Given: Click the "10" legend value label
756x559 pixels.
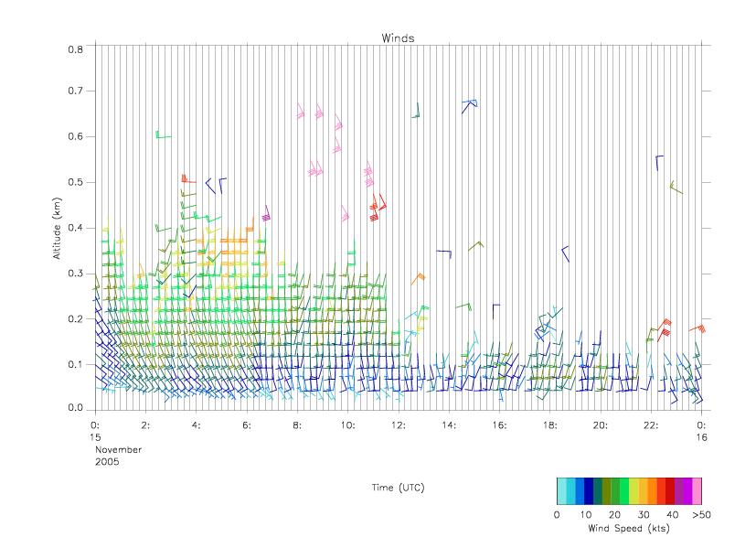Looking at the screenshot, I should tap(586, 514).
